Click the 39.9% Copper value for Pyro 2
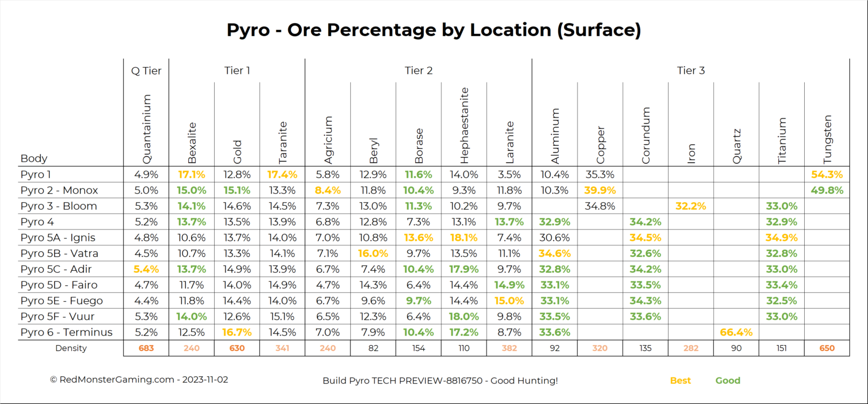Viewport: 868px width, 404px height. tap(600, 190)
